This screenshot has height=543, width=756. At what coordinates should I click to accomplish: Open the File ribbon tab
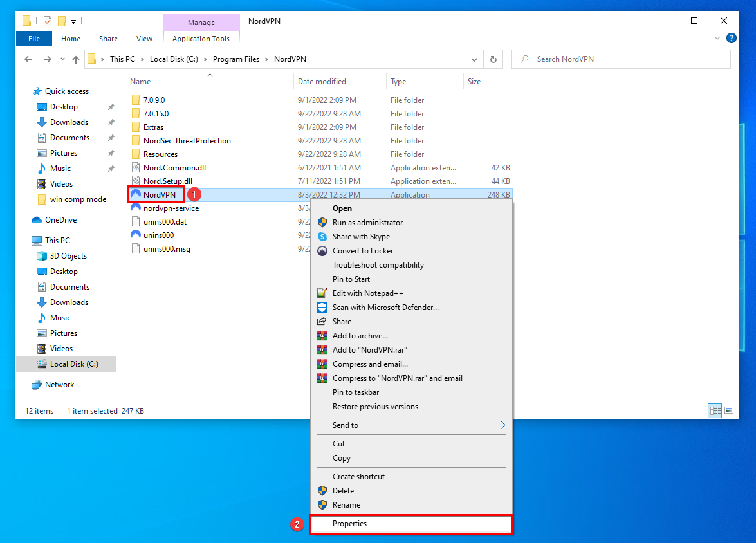34,39
